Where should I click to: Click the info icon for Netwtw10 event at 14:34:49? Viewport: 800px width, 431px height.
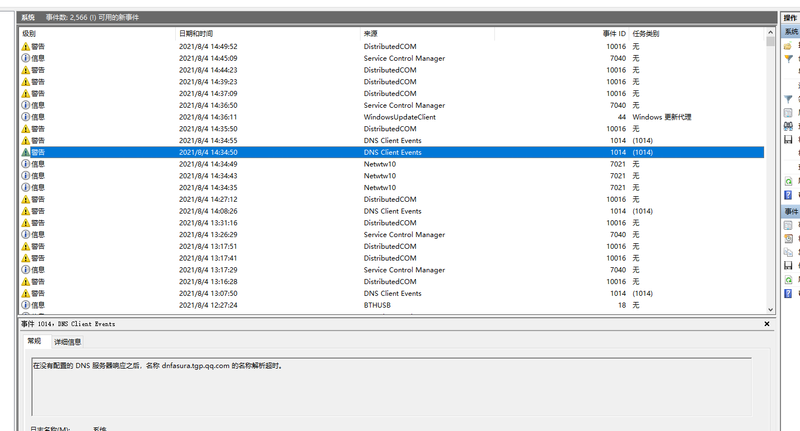26,164
